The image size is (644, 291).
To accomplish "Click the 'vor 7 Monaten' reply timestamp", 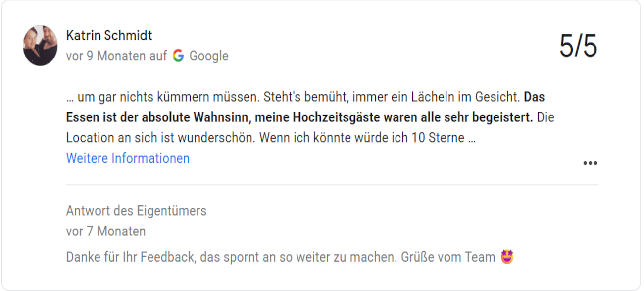I will pos(106,231).
